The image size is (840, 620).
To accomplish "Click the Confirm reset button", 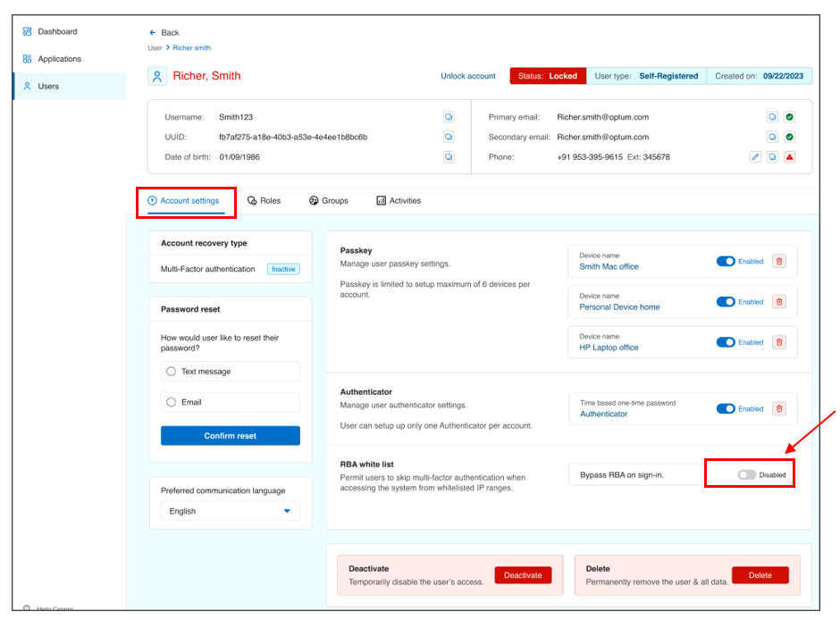I will click(230, 436).
